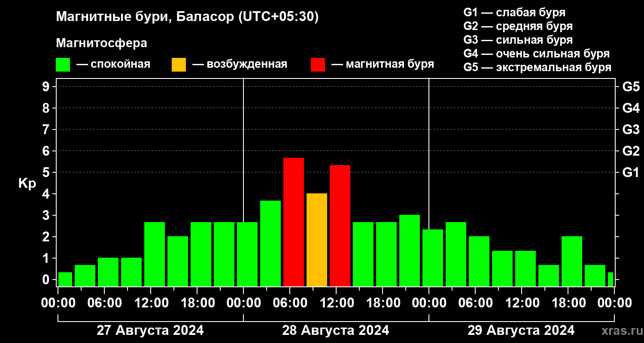This screenshot has height=343, width=644.
Task: Click the '— магнитная буря' legend label
Action: tap(383, 64)
